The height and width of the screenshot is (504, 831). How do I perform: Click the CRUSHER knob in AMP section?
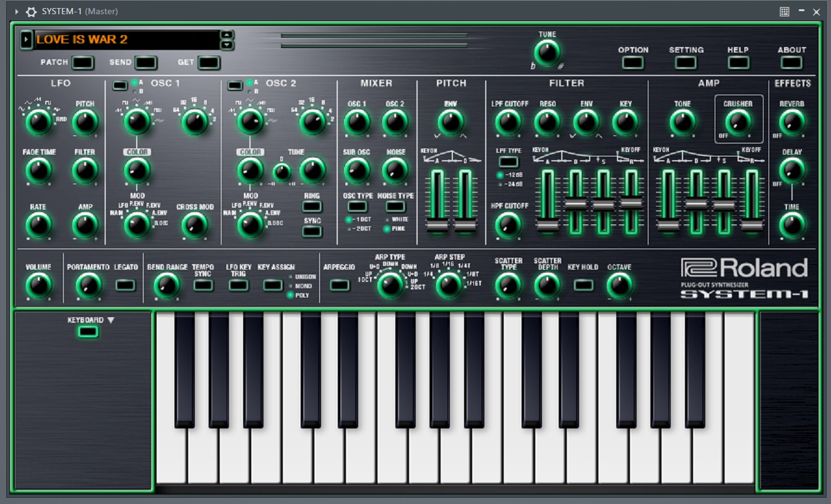[x=738, y=122]
